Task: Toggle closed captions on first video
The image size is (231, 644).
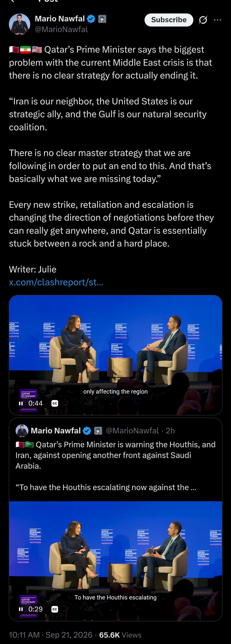Action: (55, 403)
